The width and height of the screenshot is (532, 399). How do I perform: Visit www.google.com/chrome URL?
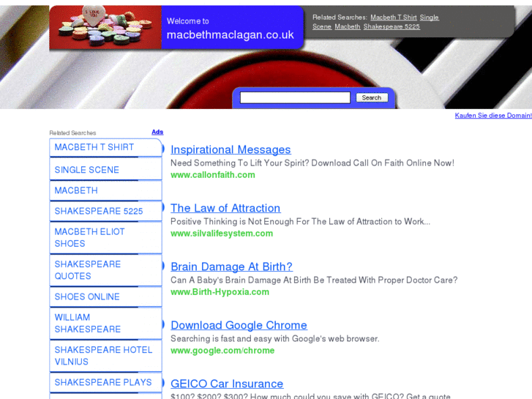(222, 351)
